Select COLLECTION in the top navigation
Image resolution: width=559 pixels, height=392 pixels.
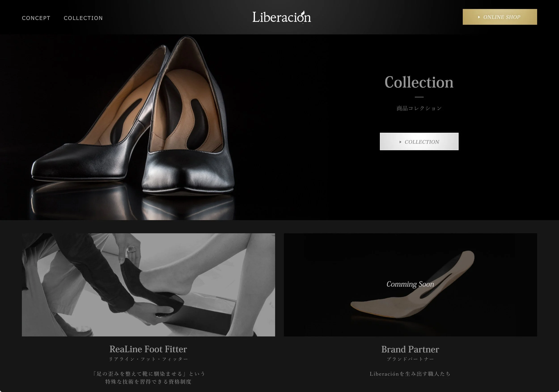tap(83, 18)
